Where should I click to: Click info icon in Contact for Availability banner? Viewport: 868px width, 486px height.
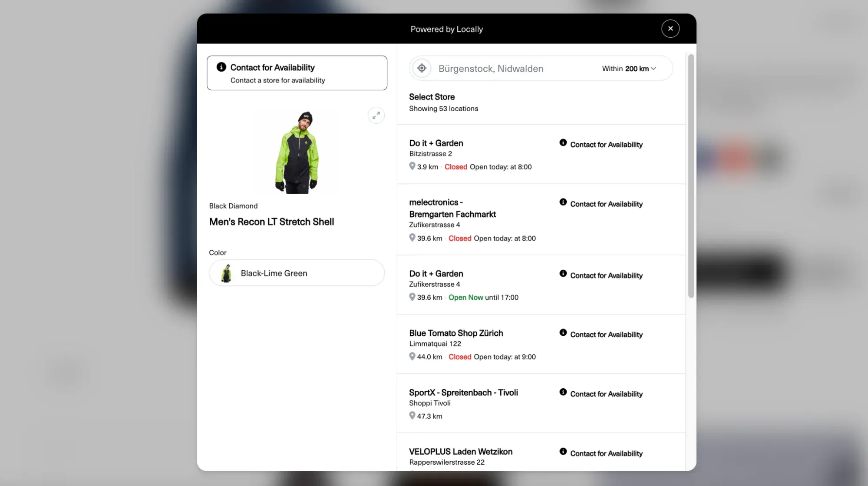pos(221,67)
